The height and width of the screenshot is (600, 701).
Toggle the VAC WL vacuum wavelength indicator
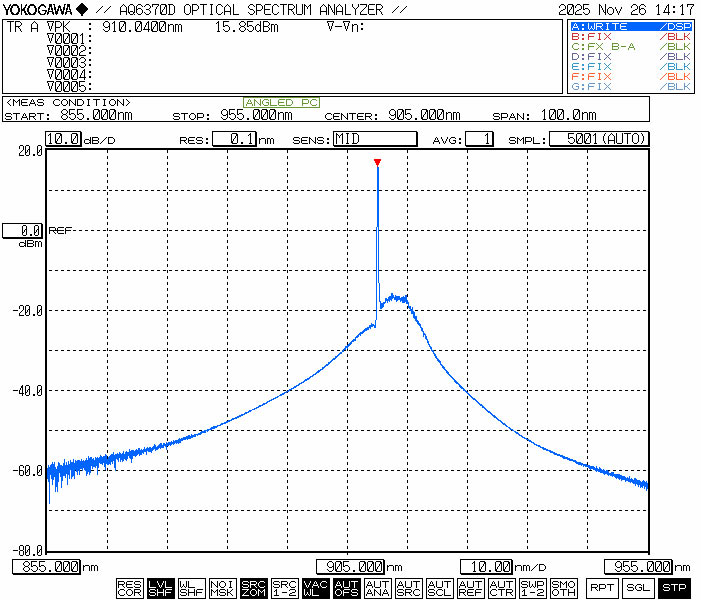click(x=315, y=588)
